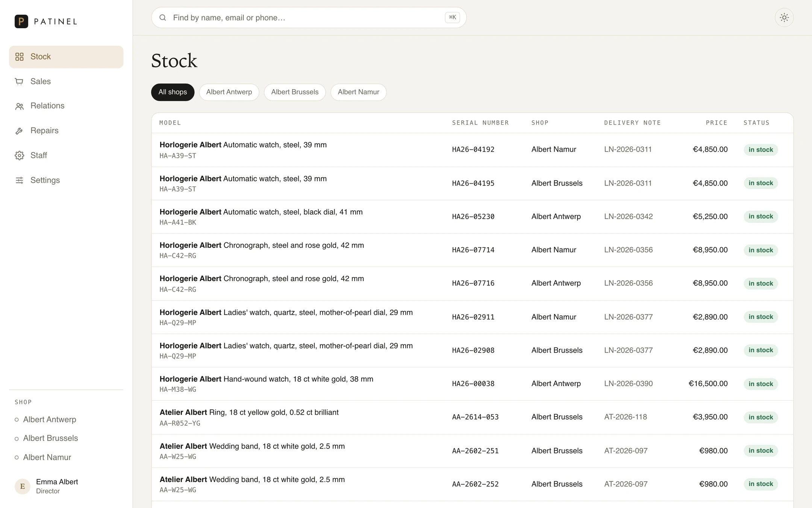Viewport: 812px width, 508px height.
Task: Click model code HA-M38-WG
Action: click(178, 390)
